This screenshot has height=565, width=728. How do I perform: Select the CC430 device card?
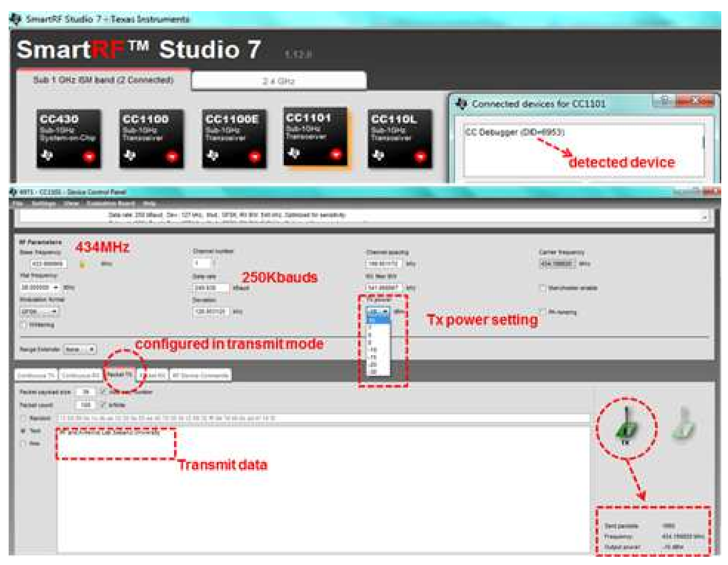[x=69, y=138]
